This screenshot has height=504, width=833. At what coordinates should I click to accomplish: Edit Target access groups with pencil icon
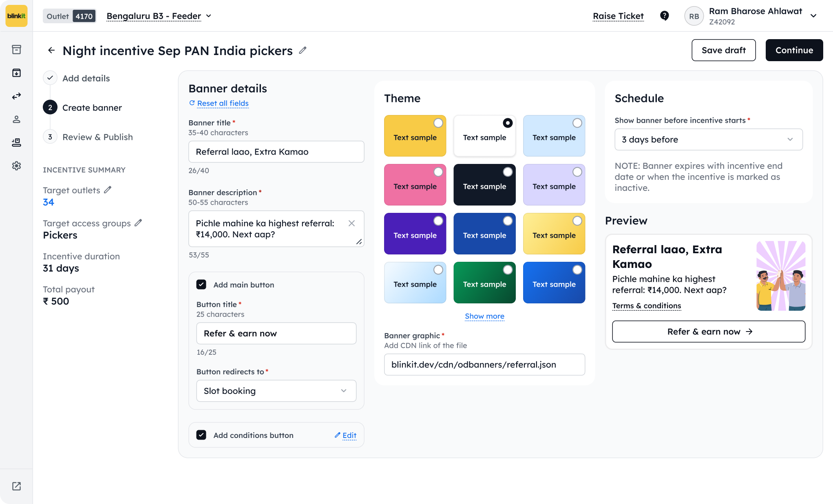pos(138,223)
